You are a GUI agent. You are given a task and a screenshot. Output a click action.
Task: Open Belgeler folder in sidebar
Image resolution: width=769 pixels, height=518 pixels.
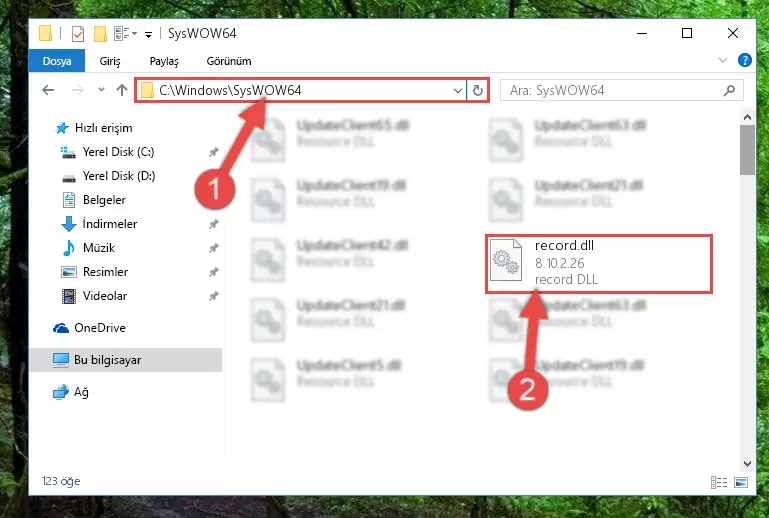pos(104,200)
